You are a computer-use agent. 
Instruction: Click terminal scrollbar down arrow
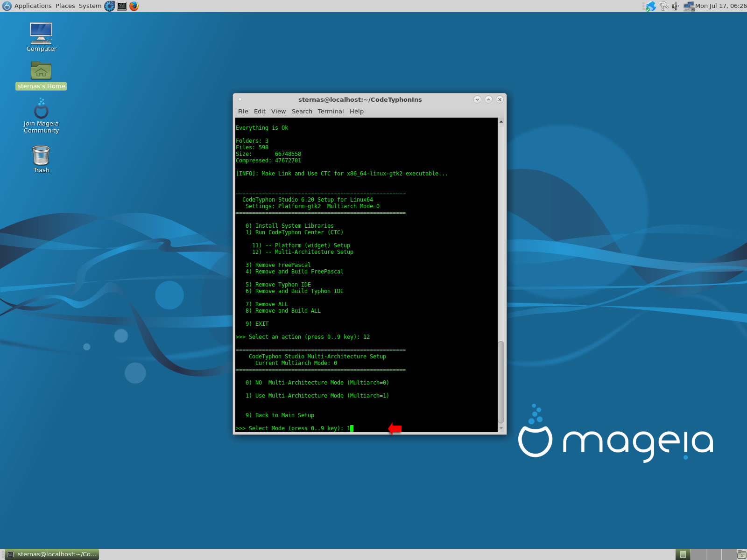501,428
